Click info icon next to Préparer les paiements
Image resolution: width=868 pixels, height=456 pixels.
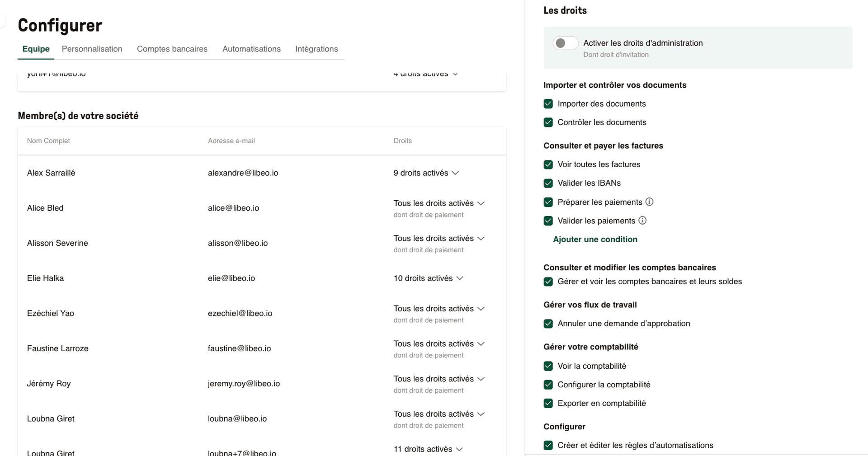tap(649, 202)
